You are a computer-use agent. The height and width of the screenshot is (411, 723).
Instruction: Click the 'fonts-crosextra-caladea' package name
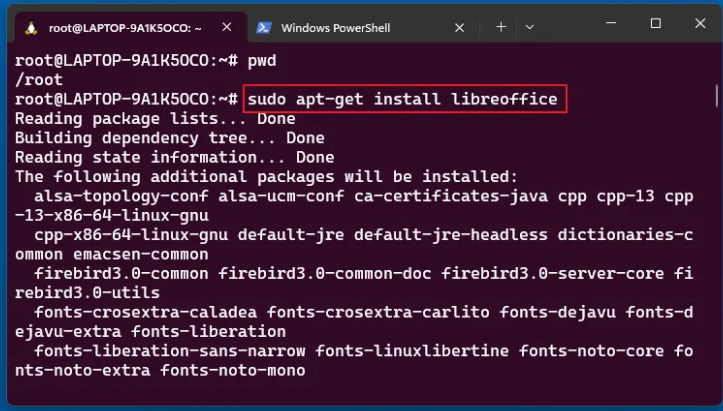click(x=145, y=312)
